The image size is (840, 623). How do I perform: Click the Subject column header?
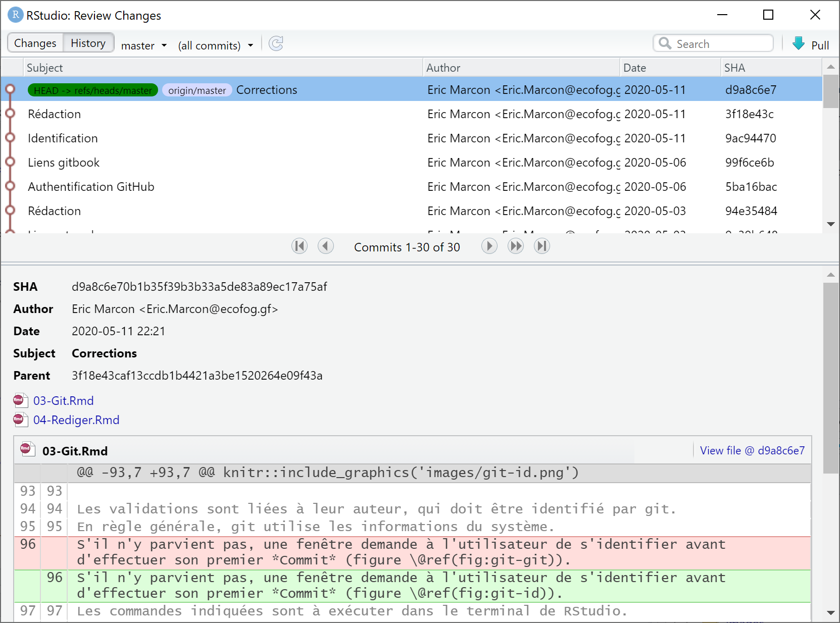point(223,68)
